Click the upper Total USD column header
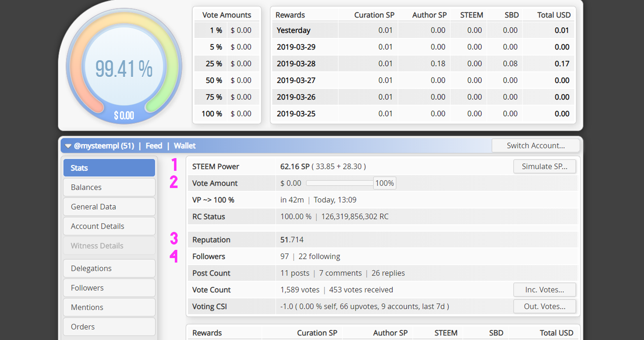The width and height of the screenshot is (644, 340). tap(554, 15)
